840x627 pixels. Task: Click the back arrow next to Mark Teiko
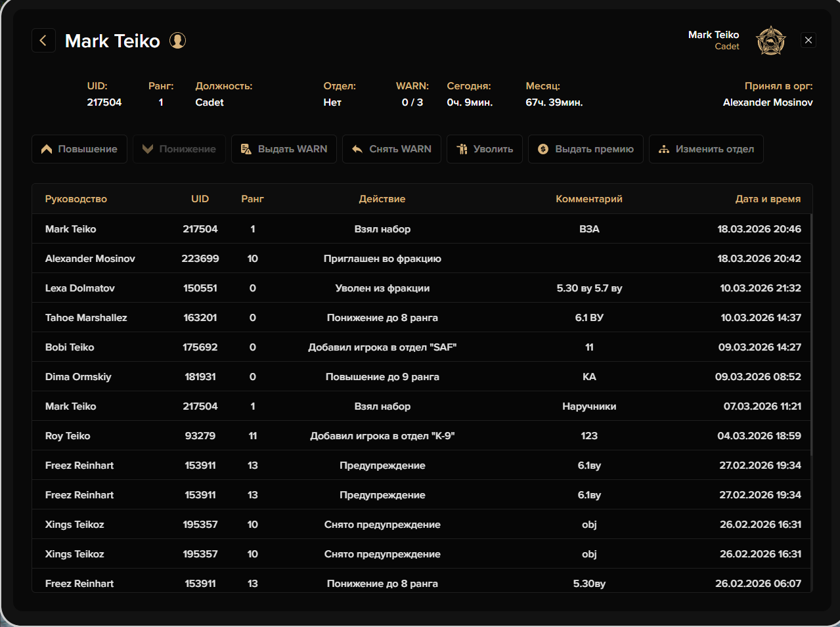[x=43, y=41]
